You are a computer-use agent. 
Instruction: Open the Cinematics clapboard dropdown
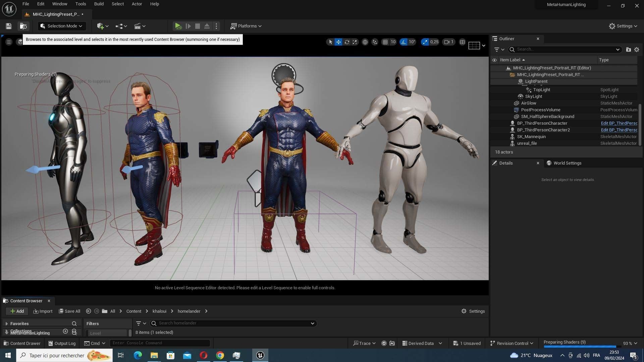point(140,26)
